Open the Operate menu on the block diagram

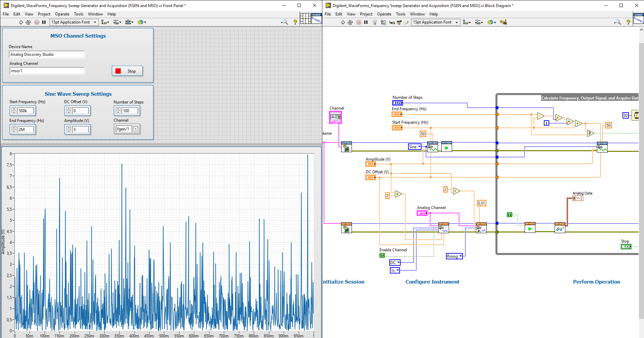coord(384,14)
